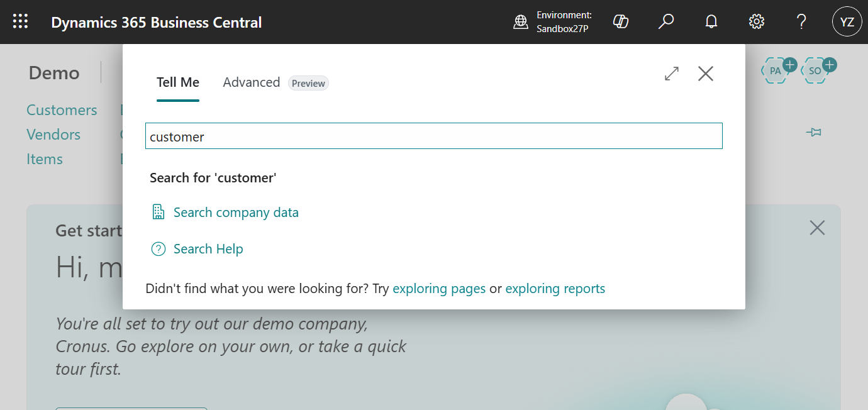
Task: Click the Help question mark icon
Action: click(x=801, y=21)
